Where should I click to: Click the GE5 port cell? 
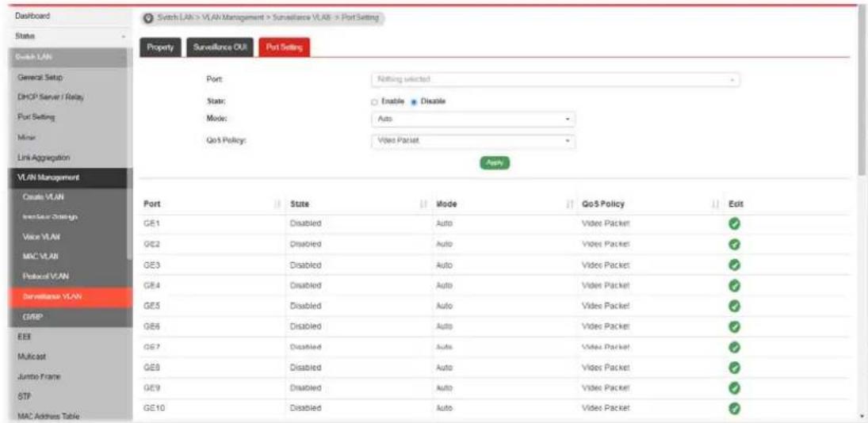click(151, 306)
